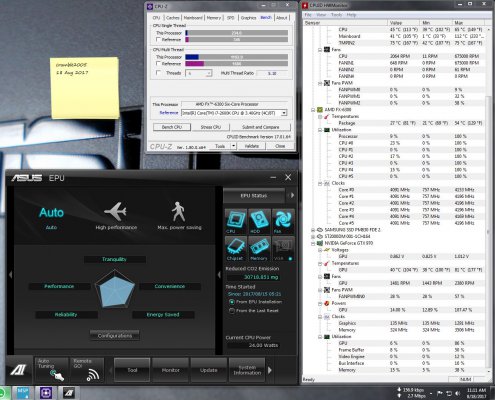The width and height of the screenshot is (495, 400).
Task: Enable Reference checkbox under CPU Single Thread
Action: tap(159, 40)
